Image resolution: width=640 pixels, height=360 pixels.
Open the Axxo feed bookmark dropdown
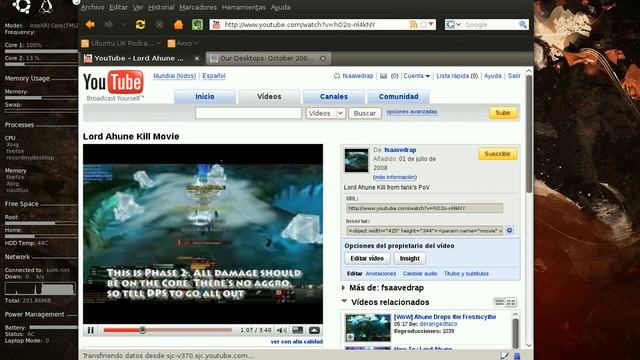(182, 43)
